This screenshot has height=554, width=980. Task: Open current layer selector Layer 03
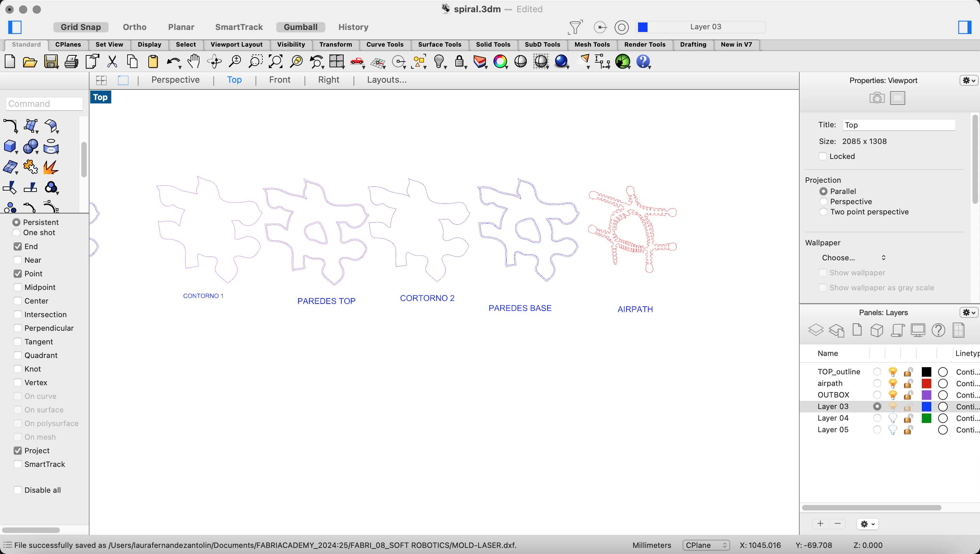702,27
